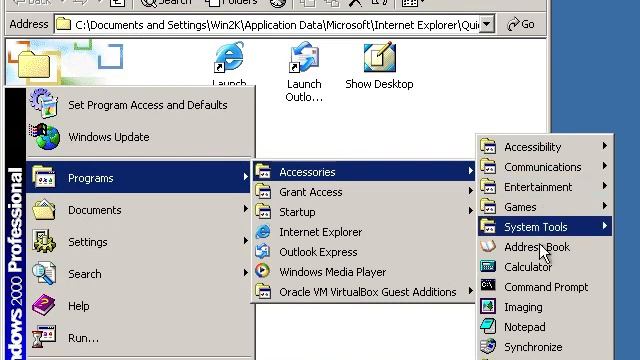Image resolution: width=640 pixels, height=360 pixels.
Task: Click the Help book icon
Action: (x=44, y=305)
